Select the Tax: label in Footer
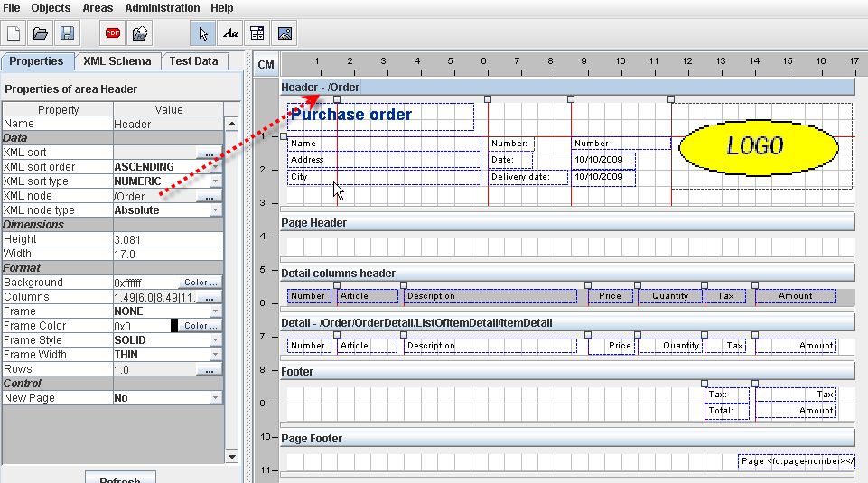The height and width of the screenshot is (483, 868). click(x=727, y=395)
